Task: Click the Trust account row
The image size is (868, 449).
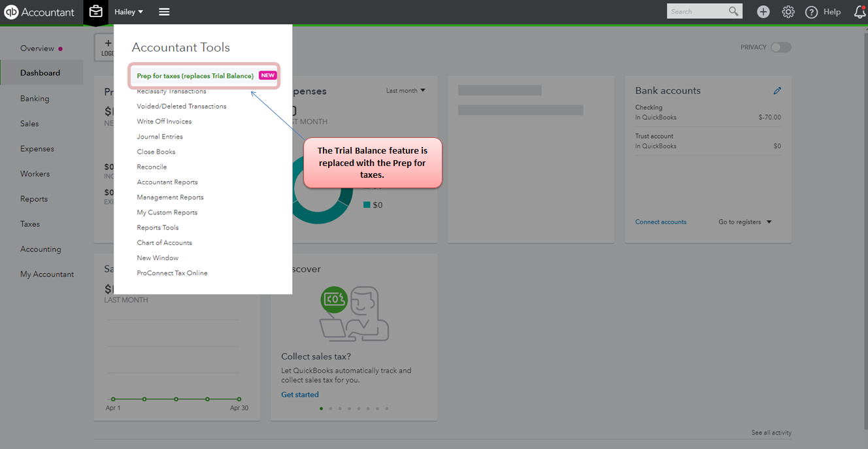Action: point(708,141)
